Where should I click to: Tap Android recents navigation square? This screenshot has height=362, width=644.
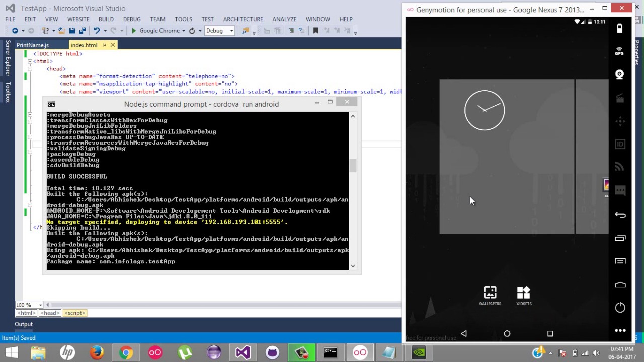[x=550, y=333]
